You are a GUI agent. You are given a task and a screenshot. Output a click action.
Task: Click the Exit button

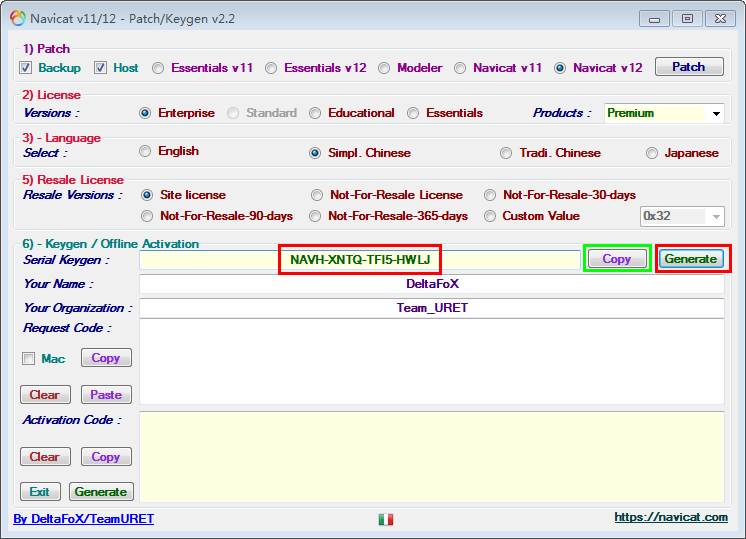(40, 491)
